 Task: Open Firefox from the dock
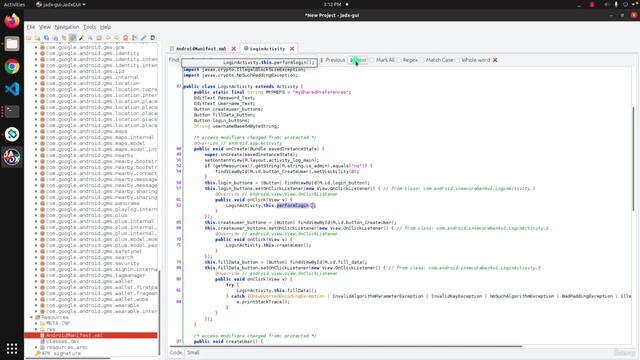coord(12,21)
